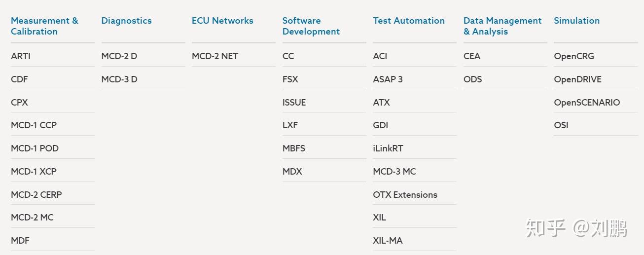Open the XIL-MA standard link
Screen dimensions: 644x255
[388, 241]
